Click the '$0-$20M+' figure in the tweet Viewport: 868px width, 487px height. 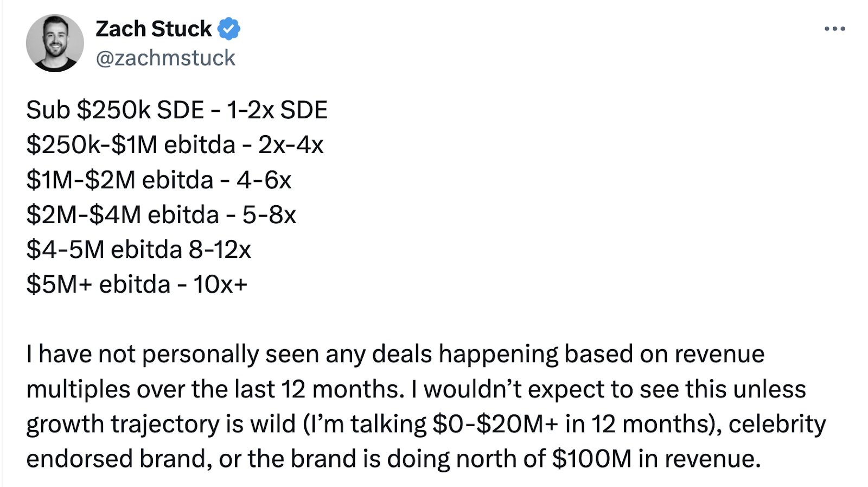click(495, 423)
